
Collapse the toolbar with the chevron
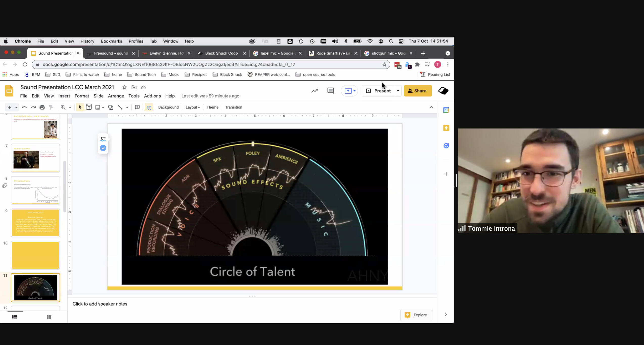coord(431,107)
